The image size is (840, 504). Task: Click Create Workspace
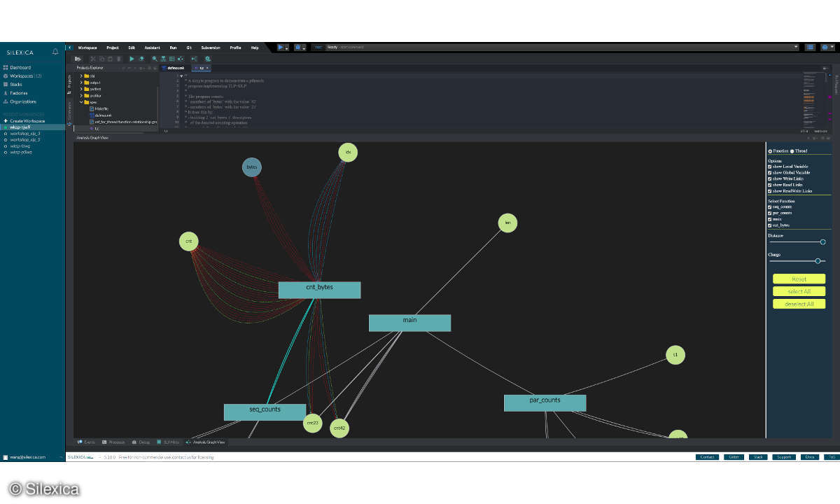[x=24, y=120]
